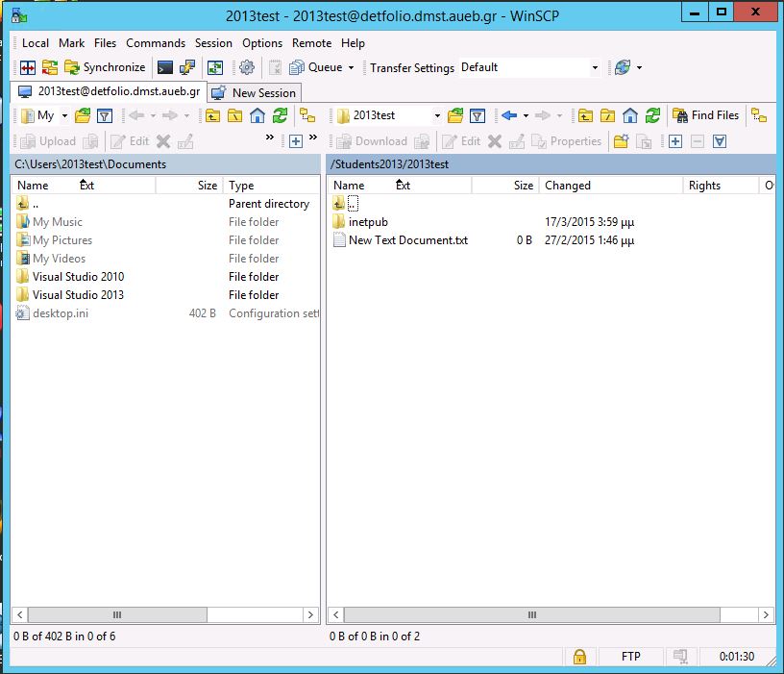Toggle the remote directory tree icon

point(759,116)
